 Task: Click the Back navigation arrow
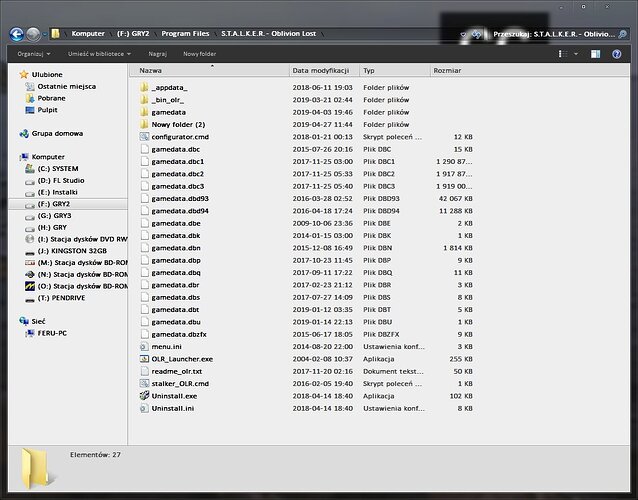pyautogui.click(x=17, y=34)
